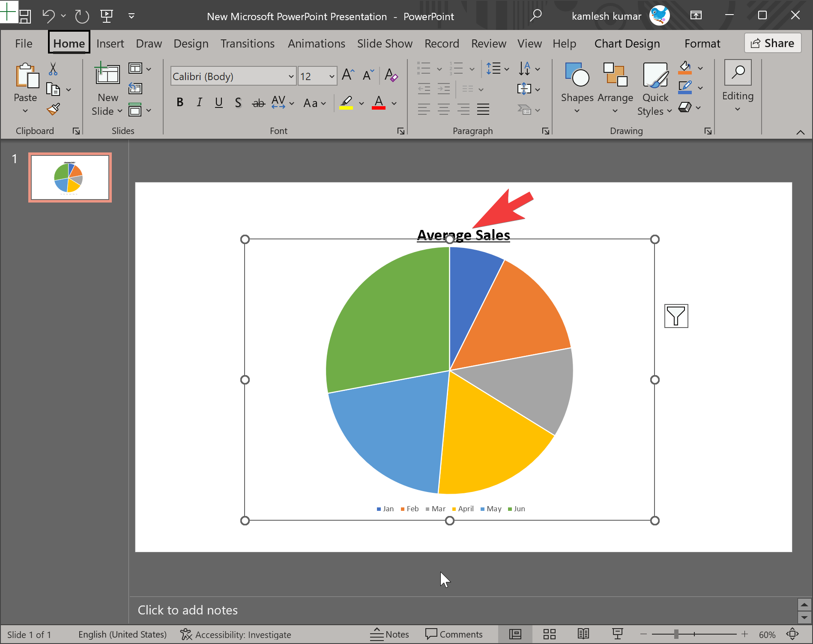This screenshot has height=644, width=813.
Task: Click the 60% zoom level
Action: (767, 635)
